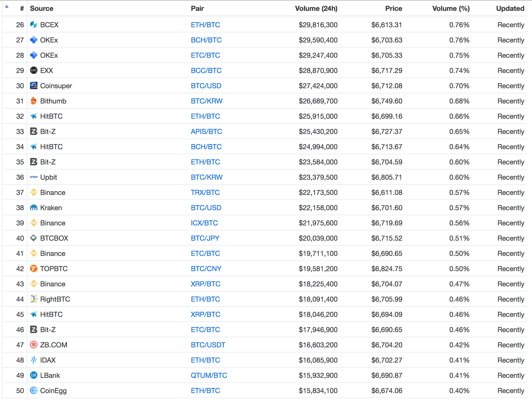Sort by Volume (24h) column header
532x400 pixels.
(316, 8)
